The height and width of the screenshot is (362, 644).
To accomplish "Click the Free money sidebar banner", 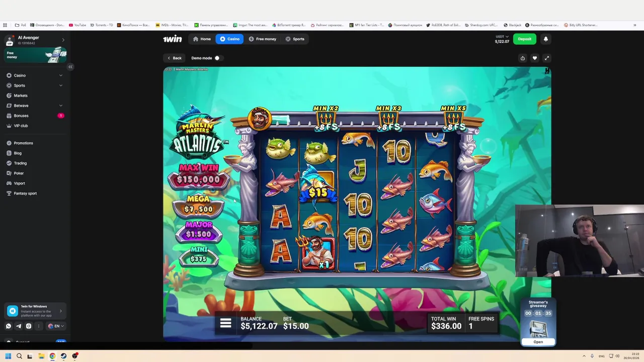I will point(35,55).
